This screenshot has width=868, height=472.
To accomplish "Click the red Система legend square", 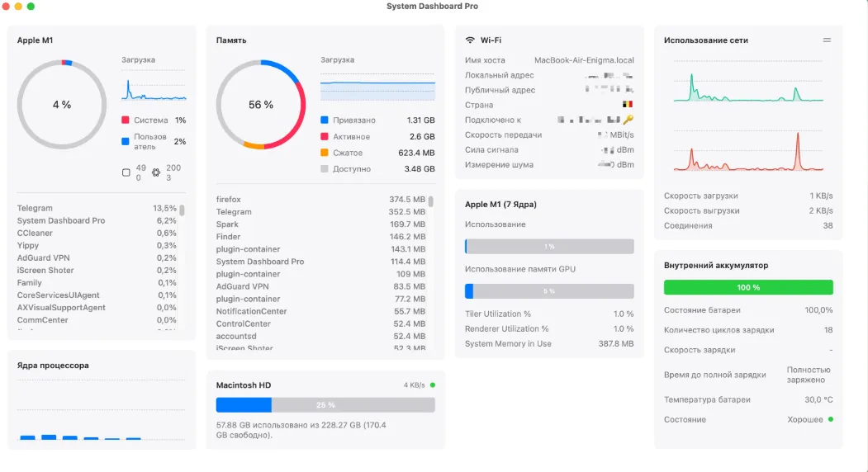I will point(125,120).
